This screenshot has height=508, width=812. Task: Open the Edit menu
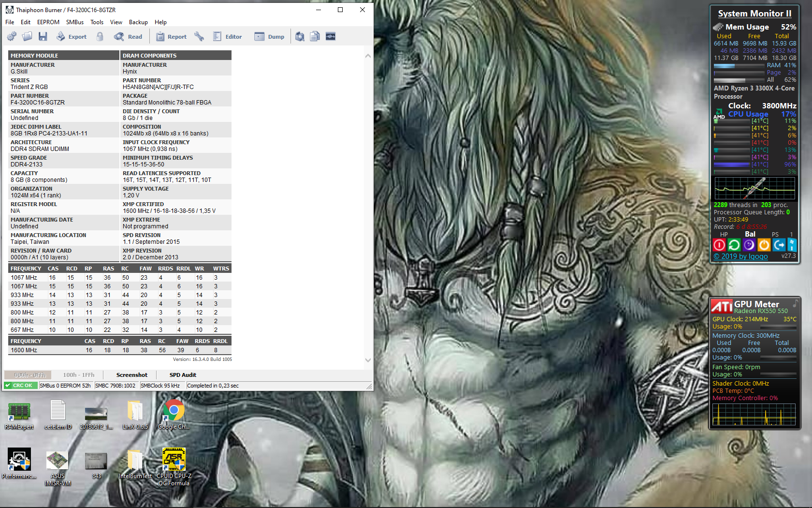pyautogui.click(x=26, y=22)
